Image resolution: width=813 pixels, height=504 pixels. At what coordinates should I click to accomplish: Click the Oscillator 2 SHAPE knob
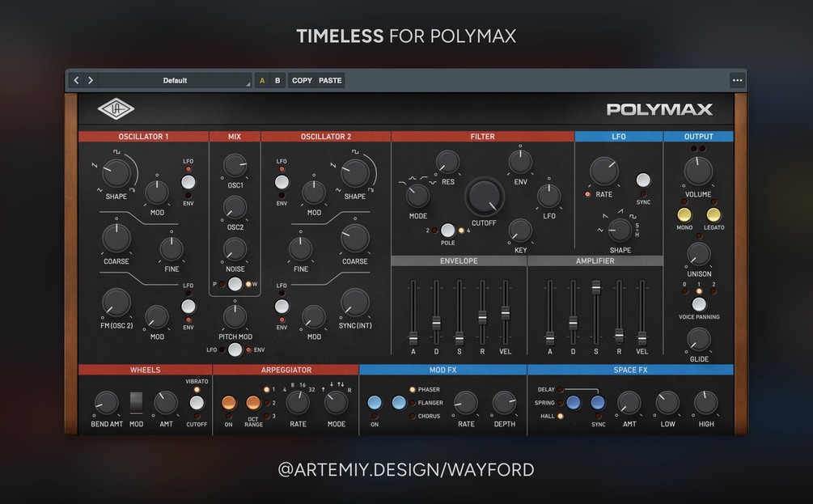tap(355, 172)
